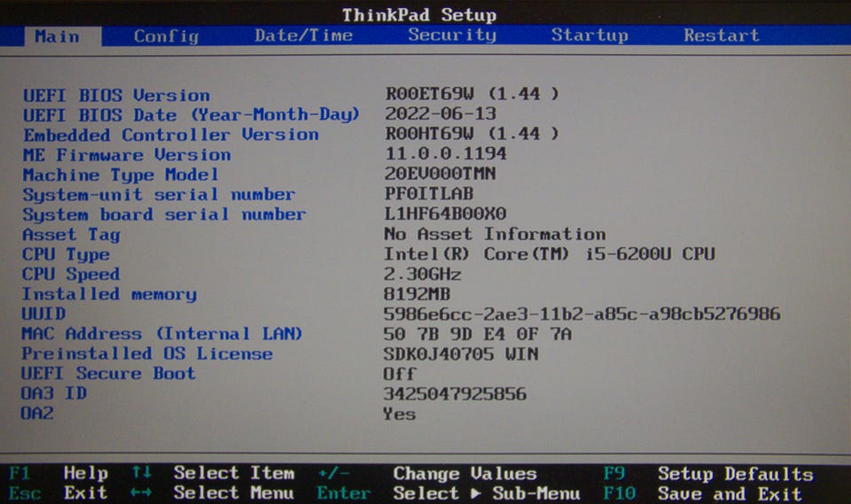
Task: Select Embedded Controller Version label
Action: (x=171, y=135)
